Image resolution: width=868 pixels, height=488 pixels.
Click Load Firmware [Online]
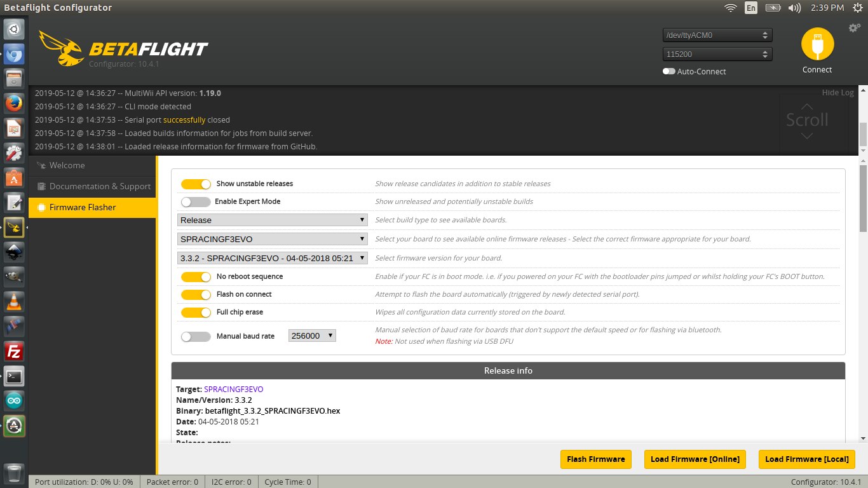695,459
